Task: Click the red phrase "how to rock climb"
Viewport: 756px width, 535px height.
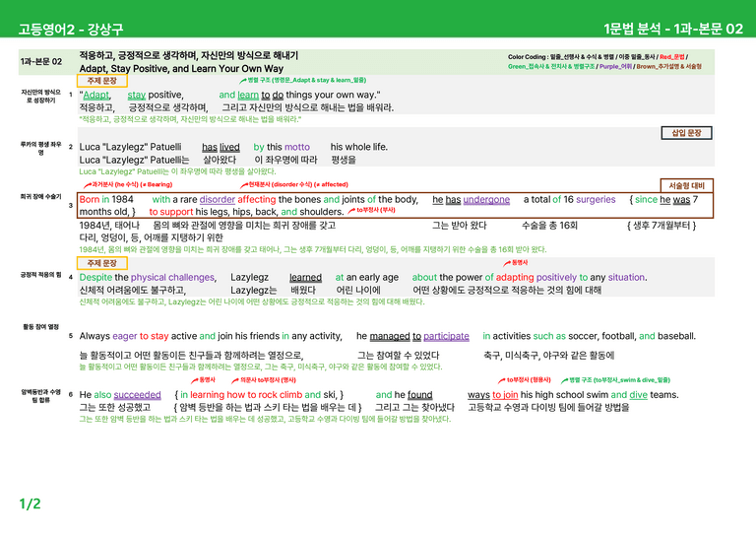Action: 264,395
